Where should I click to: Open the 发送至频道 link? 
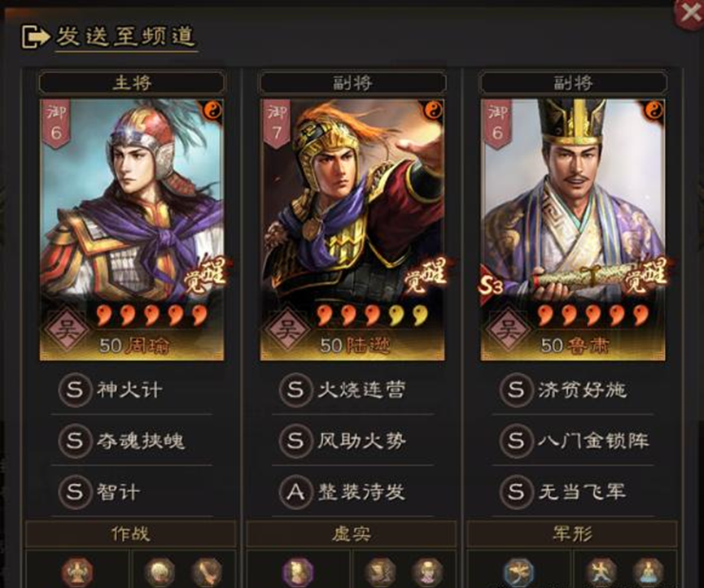(x=126, y=37)
